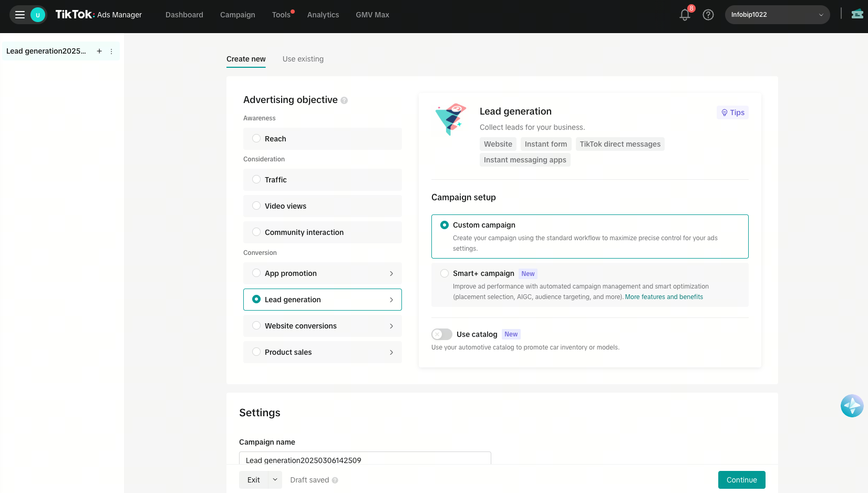Open the hamburger navigation menu
Image resolution: width=868 pixels, height=493 pixels.
point(20,15)
